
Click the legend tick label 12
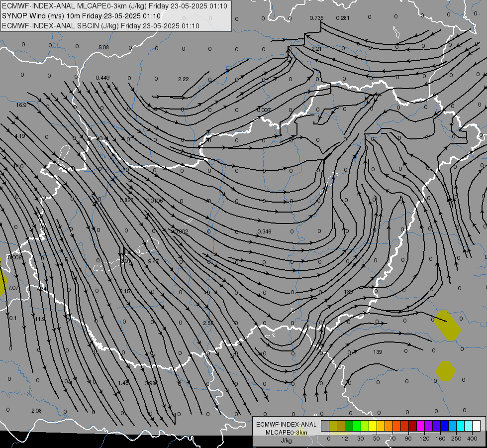pos(345,439)
